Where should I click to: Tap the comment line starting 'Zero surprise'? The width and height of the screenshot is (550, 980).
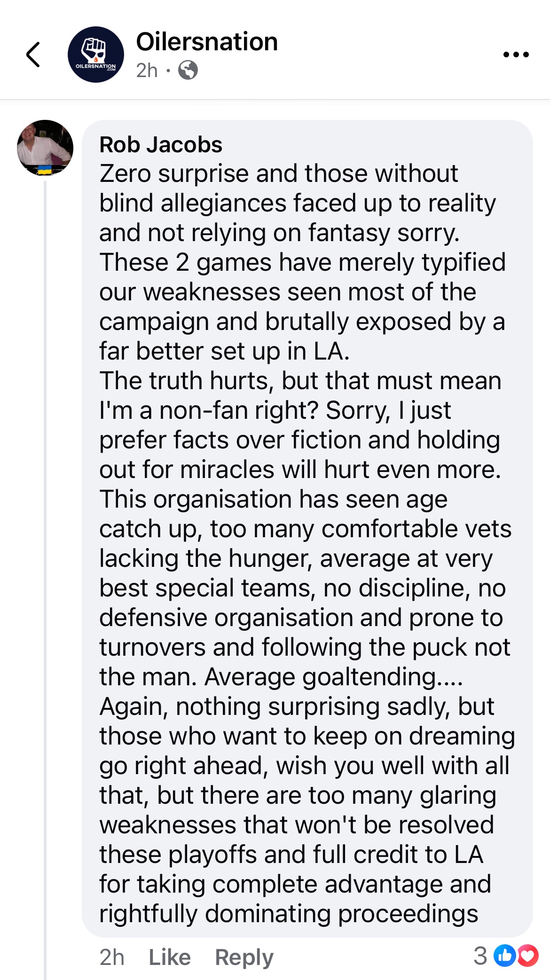point(278,174)
